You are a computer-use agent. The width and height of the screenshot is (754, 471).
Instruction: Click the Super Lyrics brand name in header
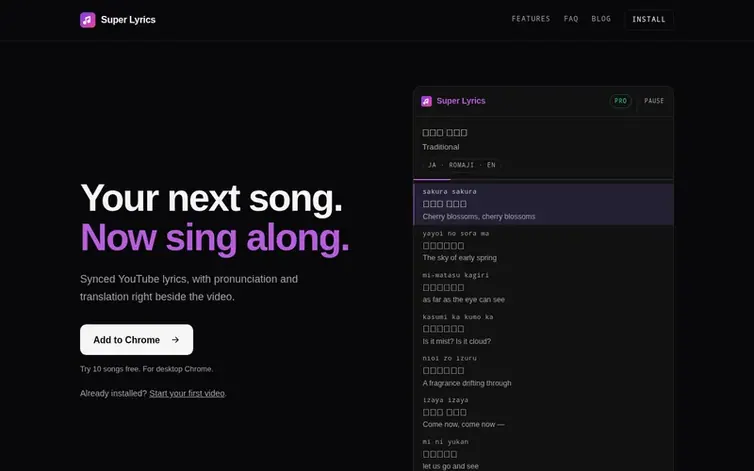tap(128, 20)
